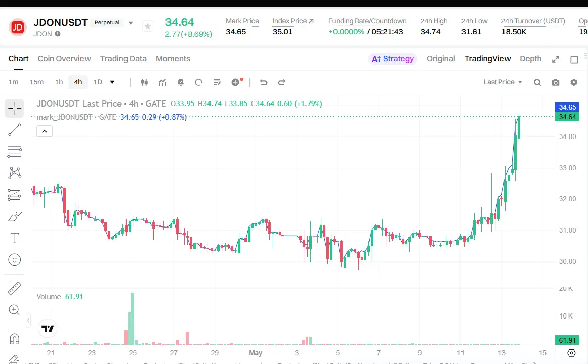Select the ruler measure tool

(x=15, y=288)
